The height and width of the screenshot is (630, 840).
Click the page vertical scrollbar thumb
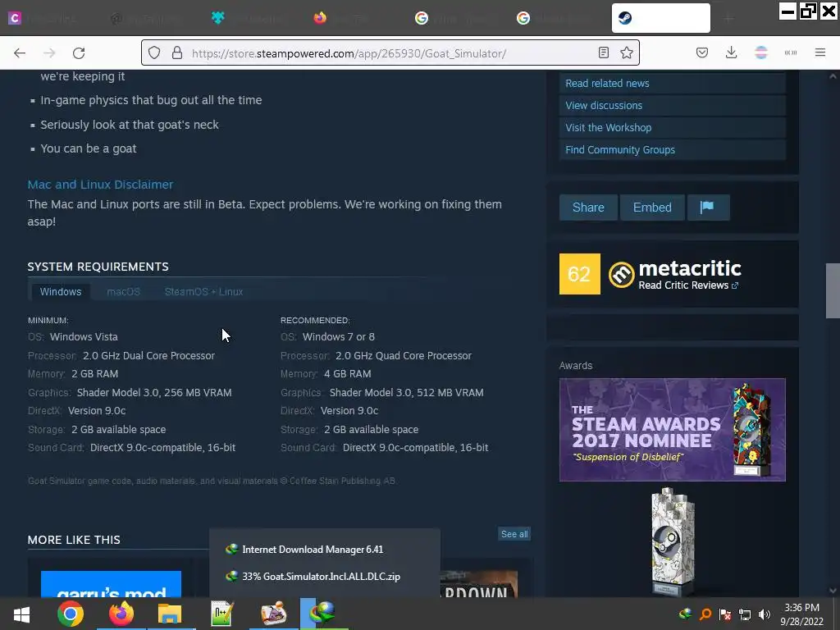[833, 291]
